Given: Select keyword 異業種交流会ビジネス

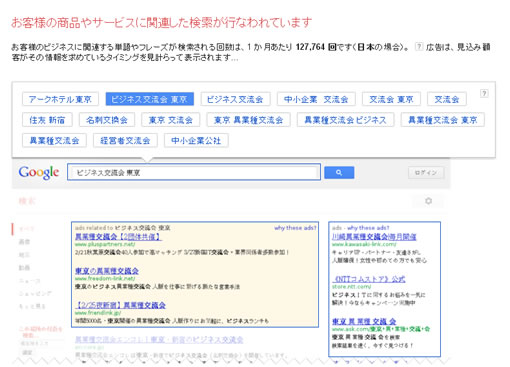Looking at the screenshot, I should (345, 120).
